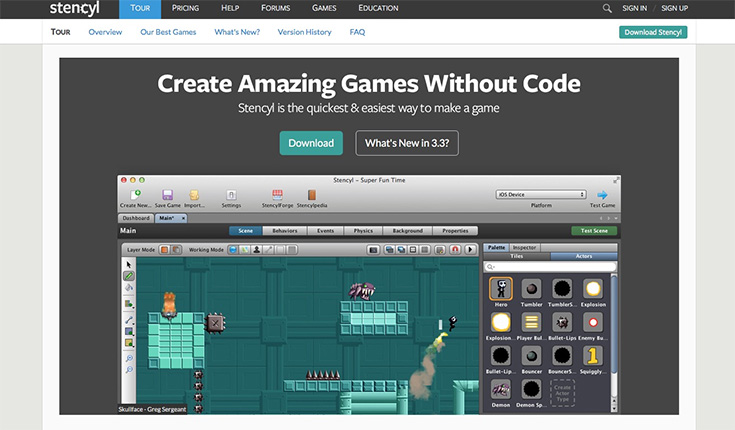This screenshot has width=735, height=430.
Task: Toggle the second Layer Mode button
Action: (176, 250)
